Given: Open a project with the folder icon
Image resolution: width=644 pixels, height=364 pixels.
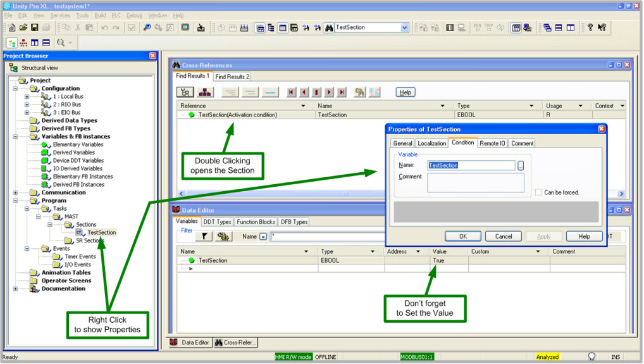Looking at the screenshot, I should 23,27.
